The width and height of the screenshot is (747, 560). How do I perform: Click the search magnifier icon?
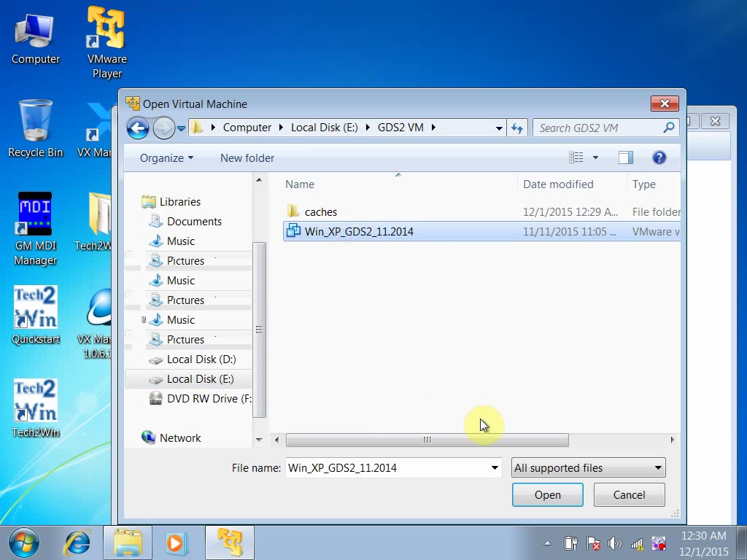tap(669, 128)
